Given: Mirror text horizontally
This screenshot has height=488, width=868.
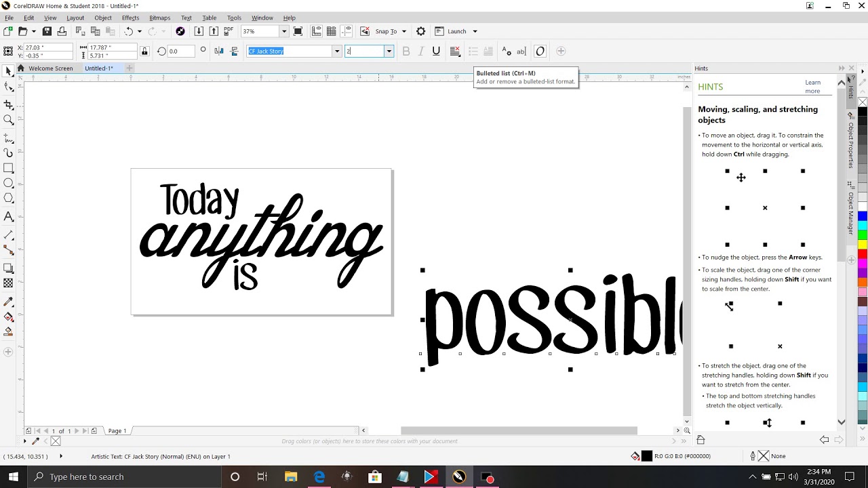Looking at the screenshot, I should [x=218, y=51].
